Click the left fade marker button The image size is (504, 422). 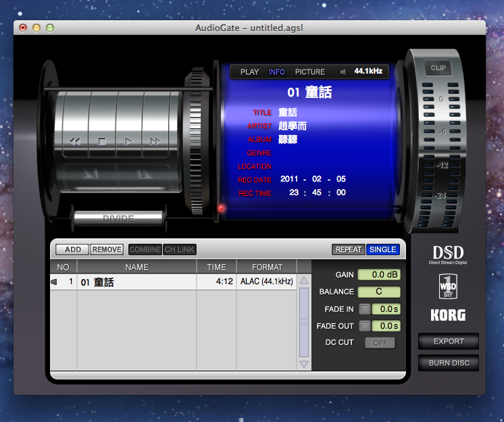pyautogui.click(x=89, y=174)
